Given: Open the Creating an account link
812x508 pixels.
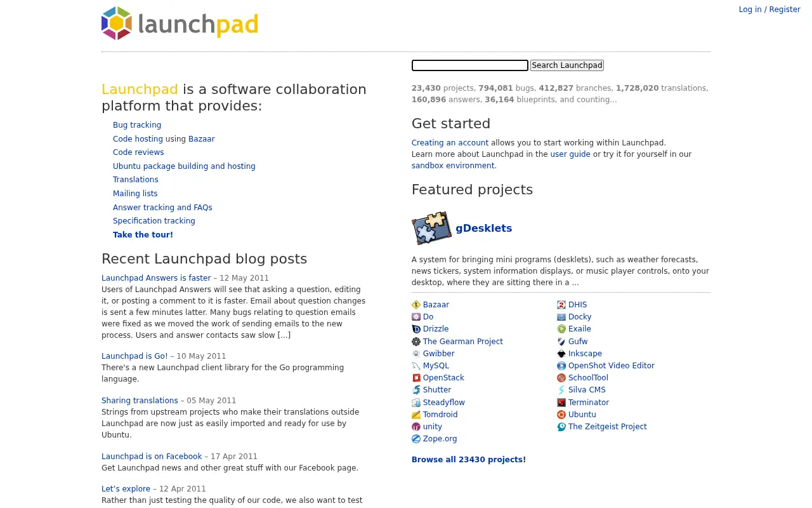Looking at the screenshot, I should (x=450, y=143).
